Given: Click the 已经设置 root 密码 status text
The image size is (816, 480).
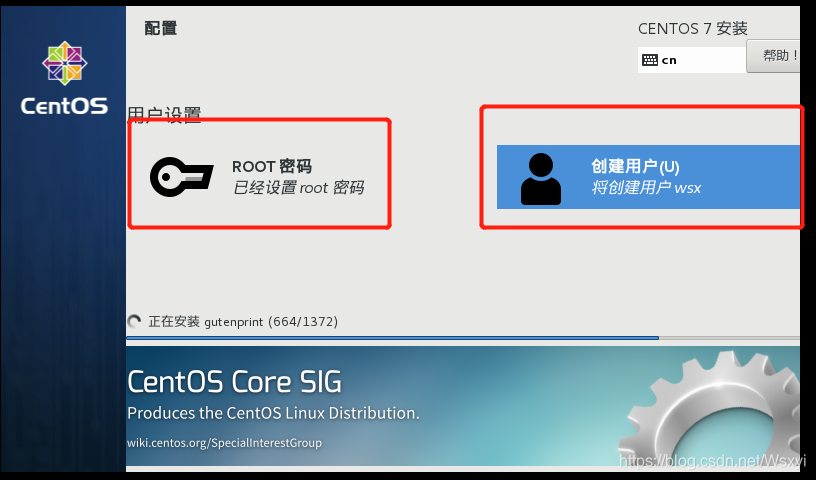Looking at the screenshot, I should [298, 187].
